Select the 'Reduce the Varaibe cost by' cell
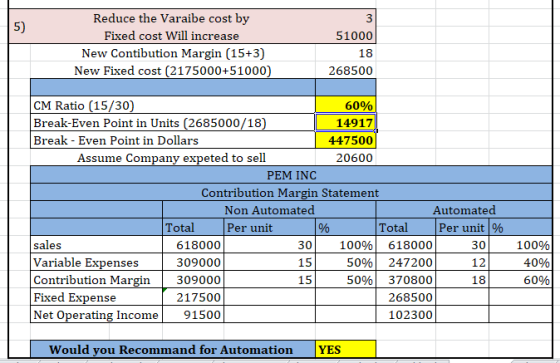This screenshot has width=560, height=363. (x=171, y=18)
